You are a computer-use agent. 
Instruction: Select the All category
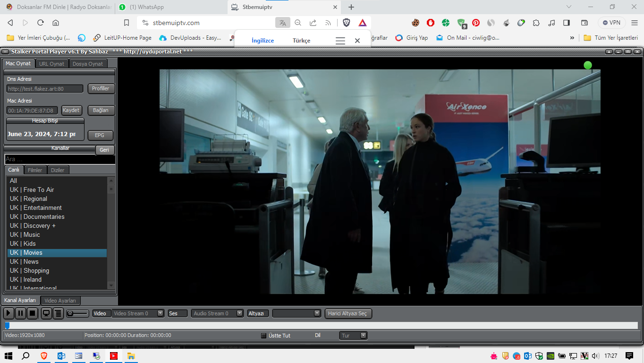(57, 181)
